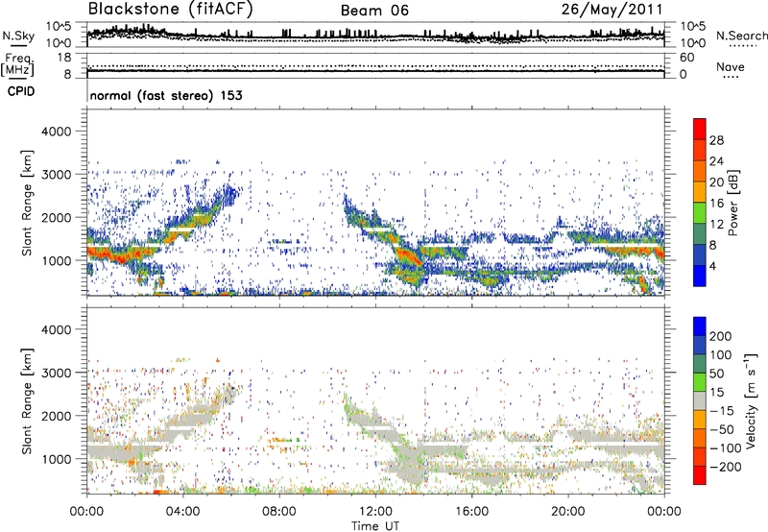This screenshot has width=768, height=532.
Task: Click the 'CPID' label
Action: pos(21,91)
